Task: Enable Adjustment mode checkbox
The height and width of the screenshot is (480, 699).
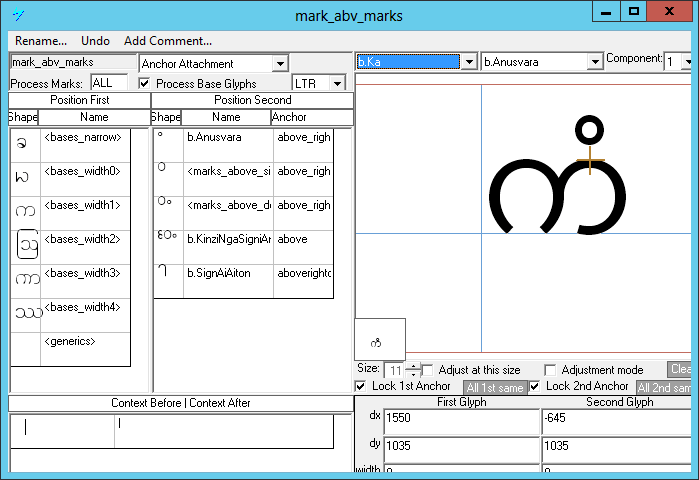Action: [550, 370]
